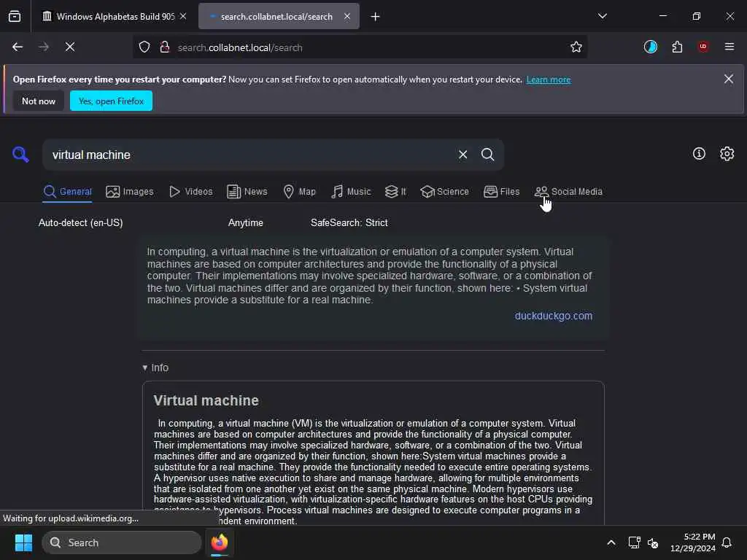The width and height of the screenshot is (747, 560).
Task: Click the address bar URL
Action: (x=240, y=47)
